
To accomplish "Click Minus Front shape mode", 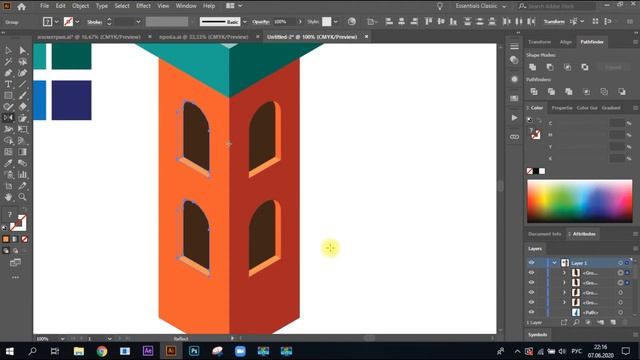I will 550,67.
